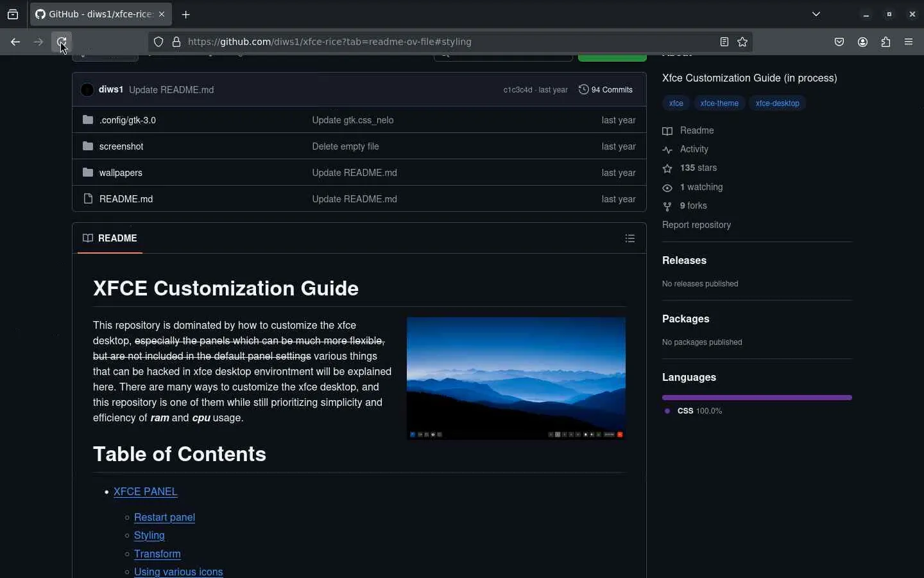The image size is (924, 578).
Task: Open the desktop screenshot thumbnail
Action: pos(516,378)
